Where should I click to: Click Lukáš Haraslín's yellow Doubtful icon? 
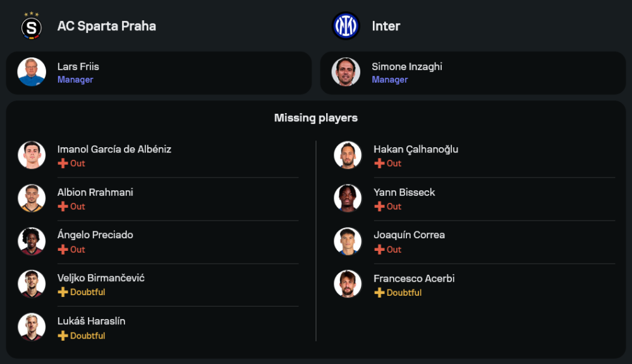[63, 336]
